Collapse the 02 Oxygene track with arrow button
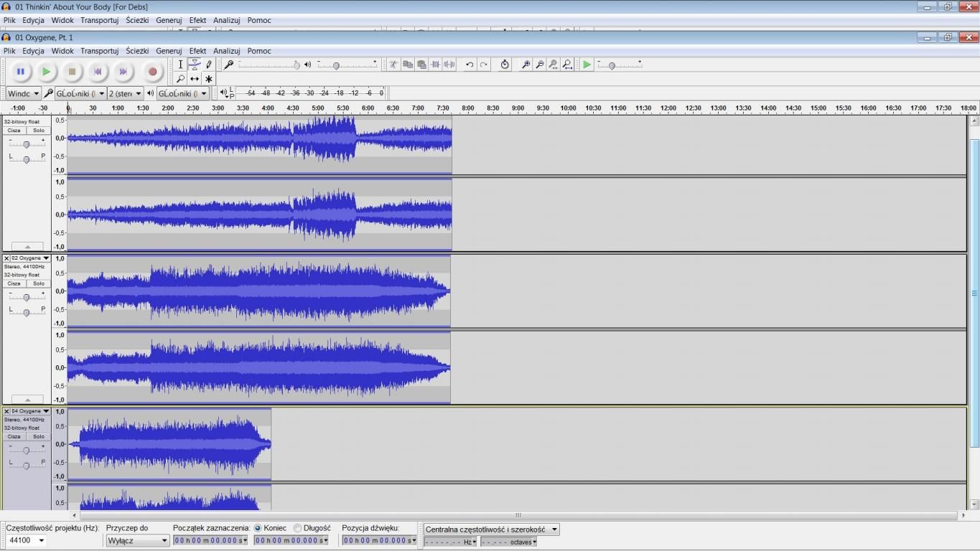 tap(27, 400)
